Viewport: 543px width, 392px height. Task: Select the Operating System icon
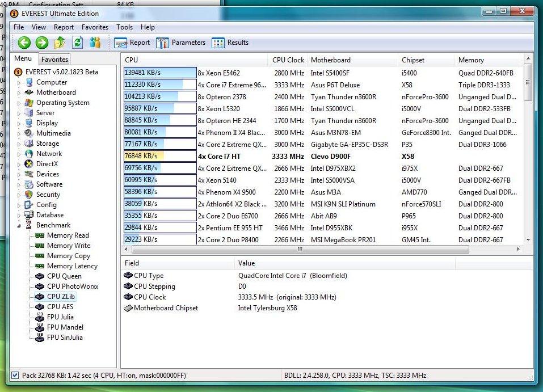[29, 103]
